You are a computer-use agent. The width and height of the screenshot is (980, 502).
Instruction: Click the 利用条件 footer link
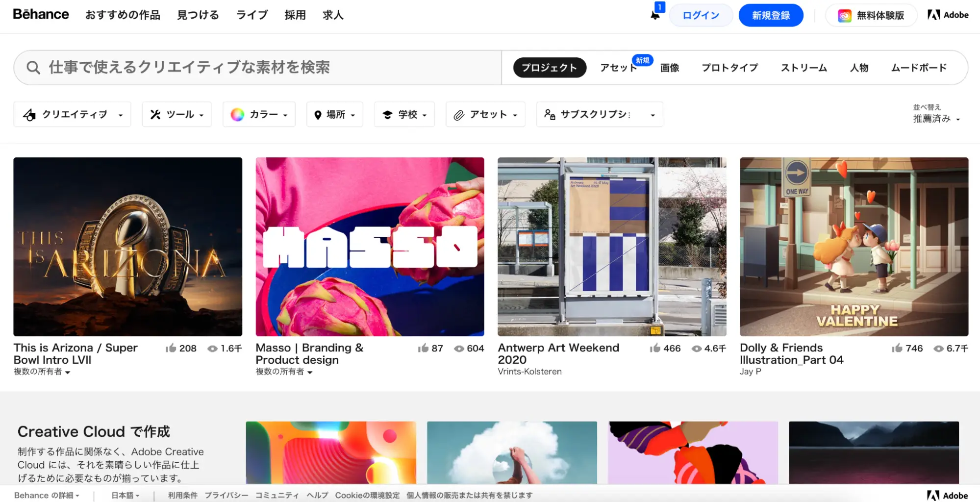[x=183, y=495]
